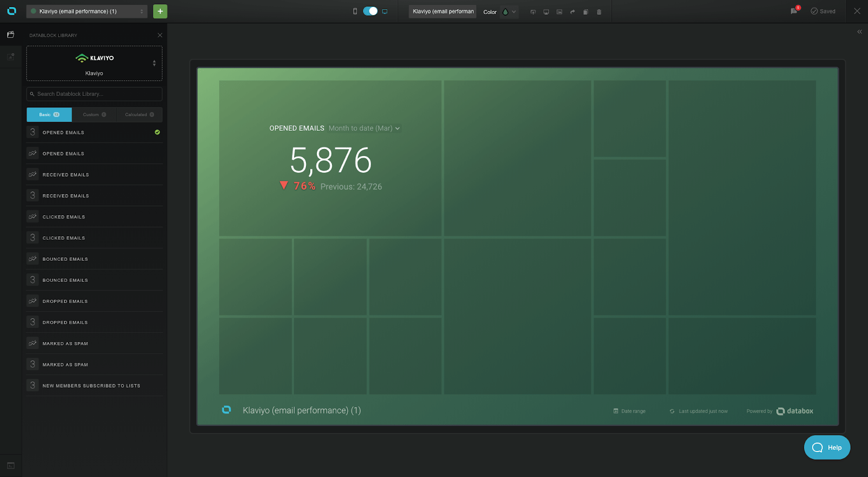This screenshot has height=477, width=868.
Task: Click the line chart icon beside Opened Emails
Action: 33,153
